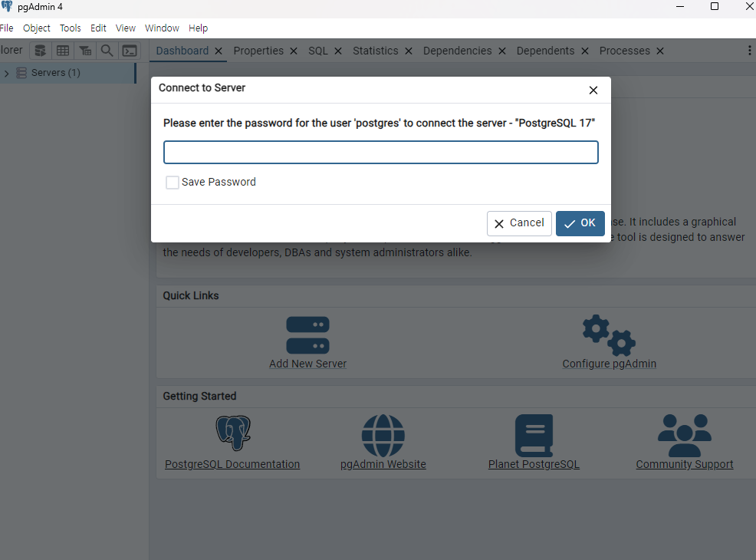Minimize the pgAdmin 4 window
756x560 pixels.
click(x=680, y=6)
